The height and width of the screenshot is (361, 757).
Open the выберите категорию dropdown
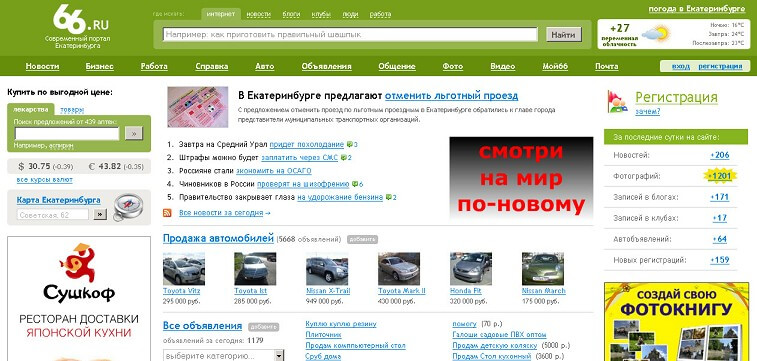point(224,356)
